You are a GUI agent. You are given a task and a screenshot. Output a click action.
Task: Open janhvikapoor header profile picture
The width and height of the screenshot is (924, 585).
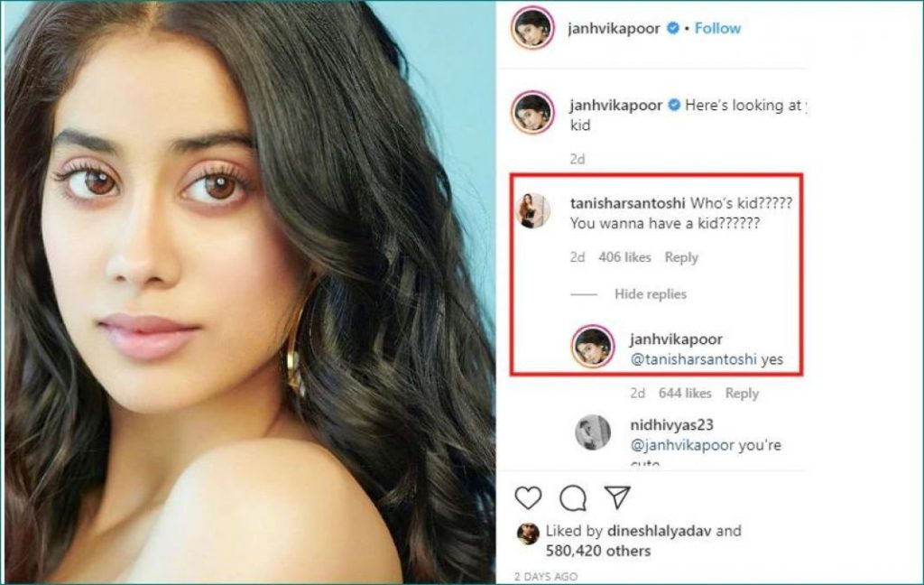[x=532, y=29]
